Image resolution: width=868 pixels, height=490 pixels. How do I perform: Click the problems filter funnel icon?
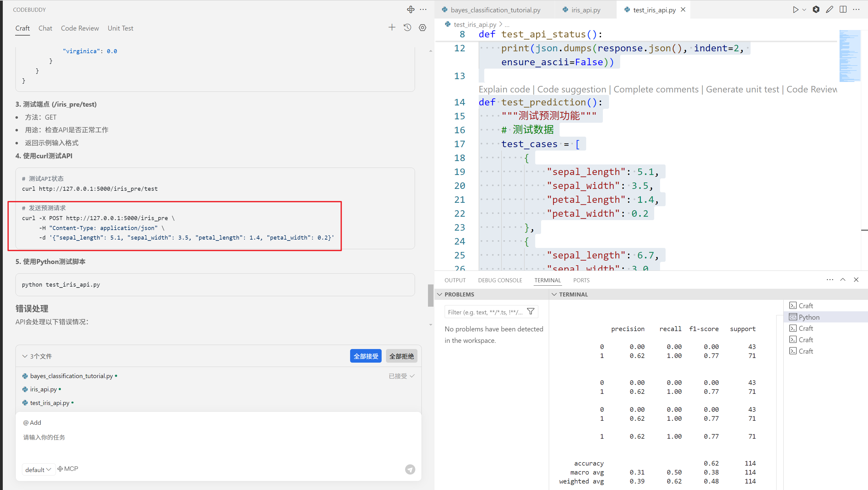(x=531, y=312)
